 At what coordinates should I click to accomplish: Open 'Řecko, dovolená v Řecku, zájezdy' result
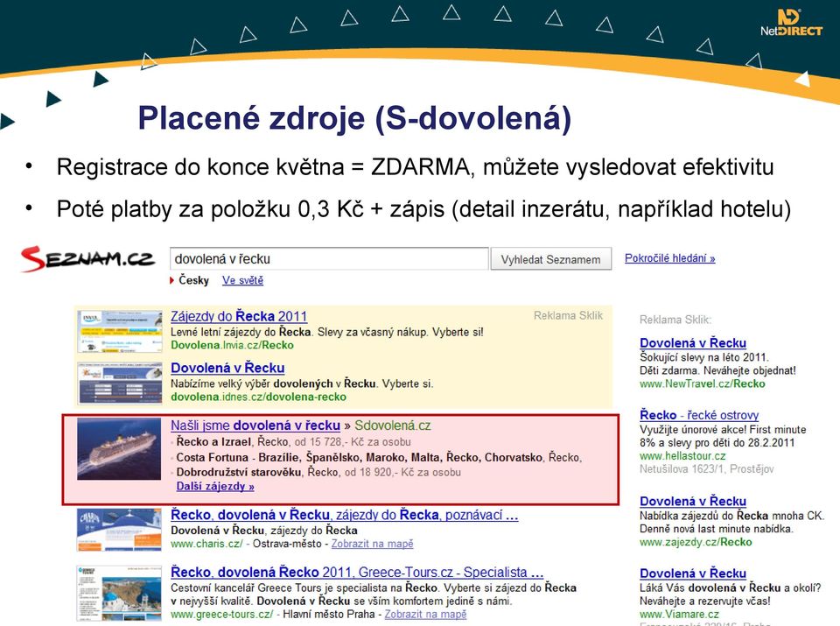(x=345, y=515)
